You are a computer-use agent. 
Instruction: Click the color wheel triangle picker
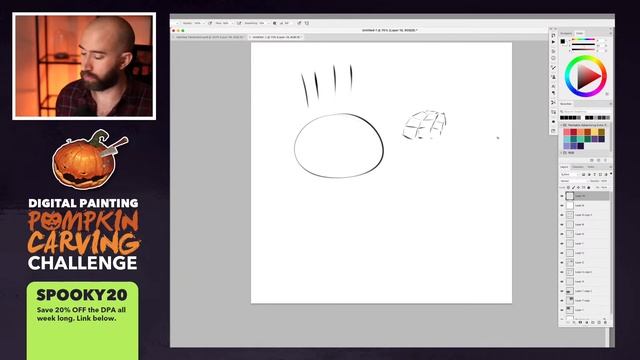coord(588,76)
